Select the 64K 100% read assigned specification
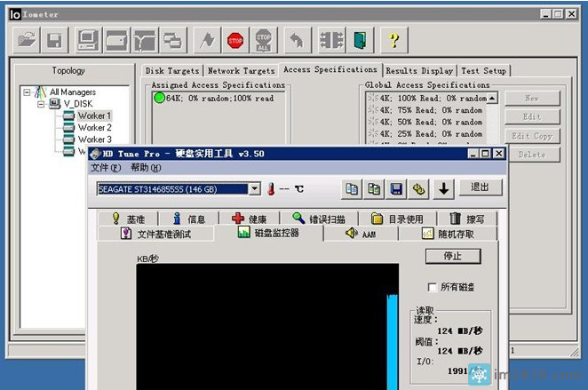The height and width of the screenshot is (390, 588). point(219,98)
